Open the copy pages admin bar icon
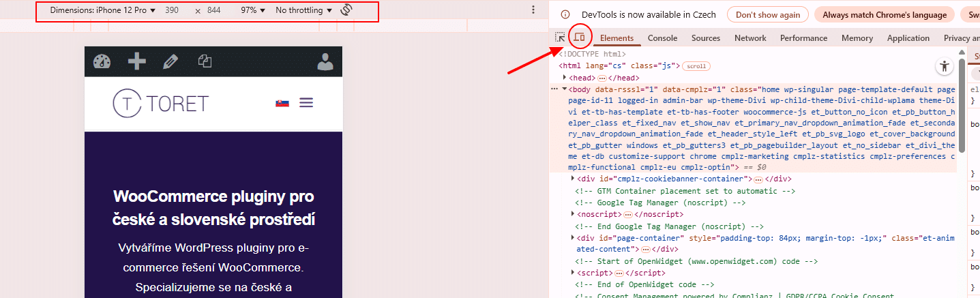Image resolution: width=980 pixels, height=298 pixels. point(205,61)
